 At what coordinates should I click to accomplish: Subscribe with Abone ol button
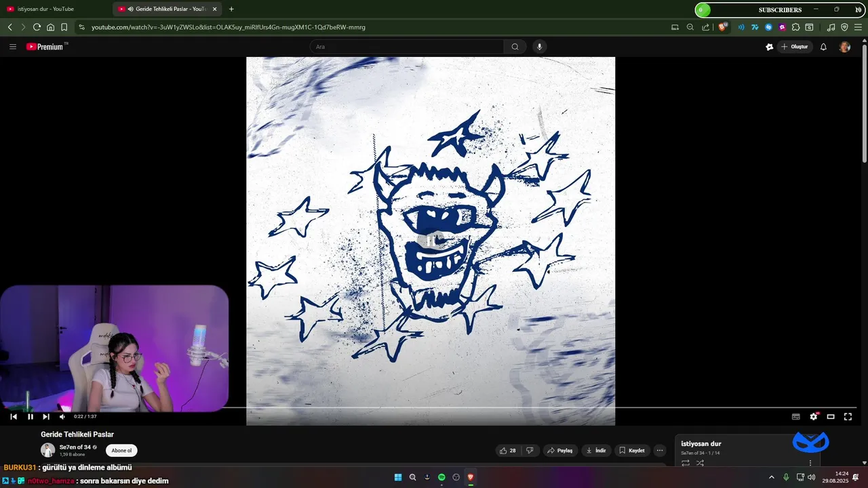[121, 451]
